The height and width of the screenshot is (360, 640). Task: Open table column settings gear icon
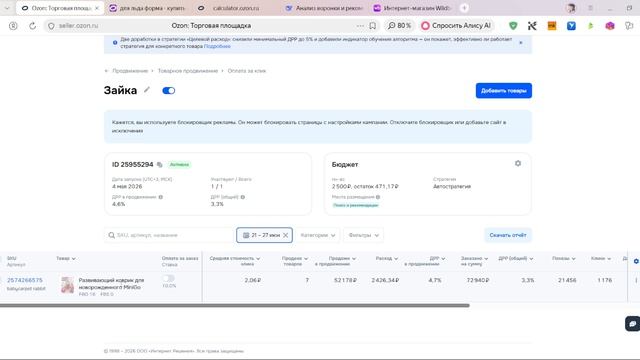tap(636, 261)
